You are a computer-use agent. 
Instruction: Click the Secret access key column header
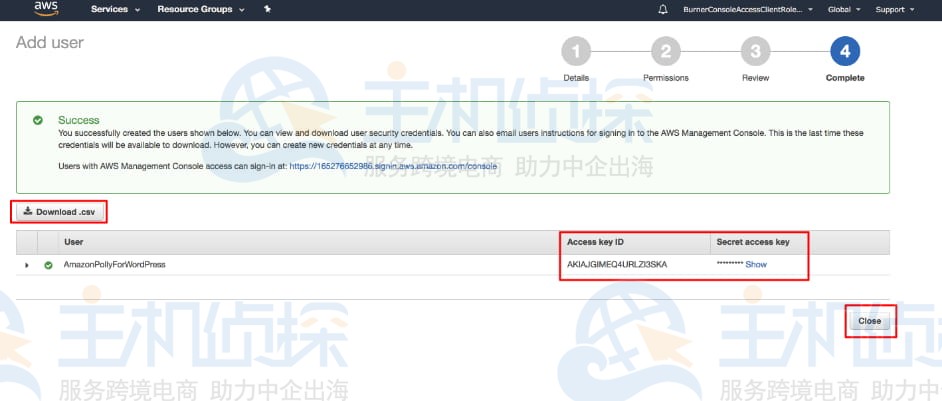pyautogui.click(x=753, y=242)
